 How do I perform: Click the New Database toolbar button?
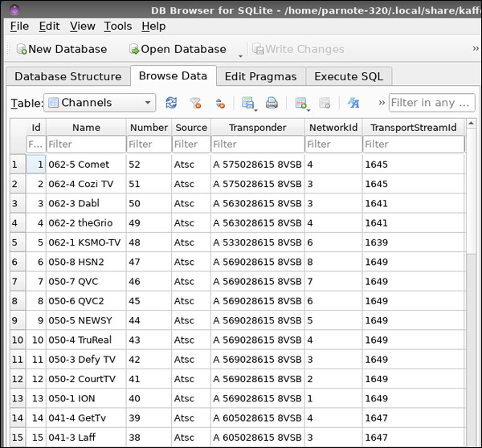point(62,49)
